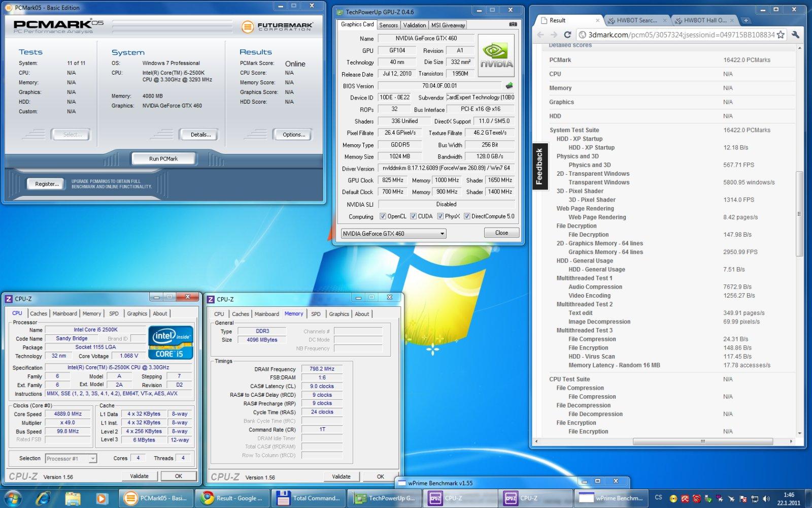Click OK in the CPU-Z Memory timings window
The width and height of the screenshot is (812, 508).
(x=380, y=477)
